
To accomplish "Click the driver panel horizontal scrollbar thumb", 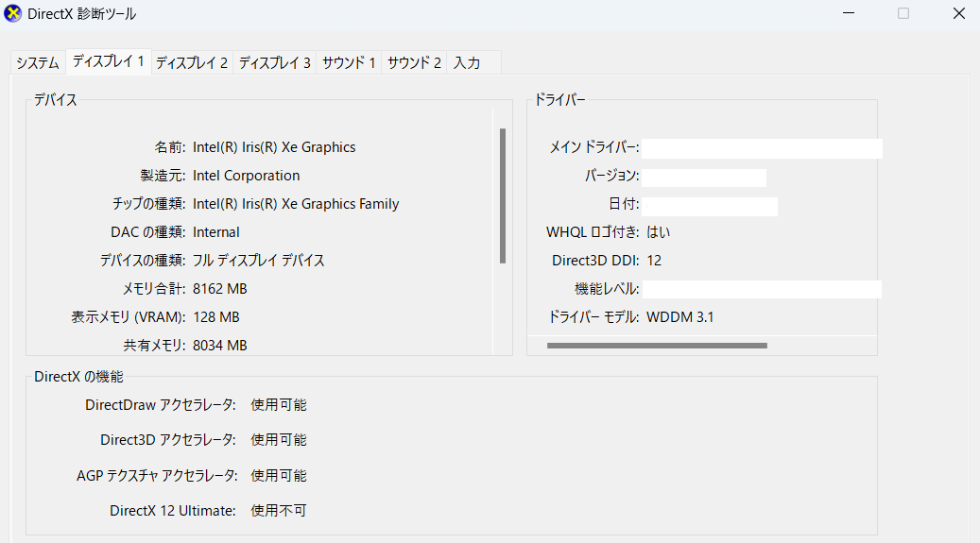I will tap(657, 346).
